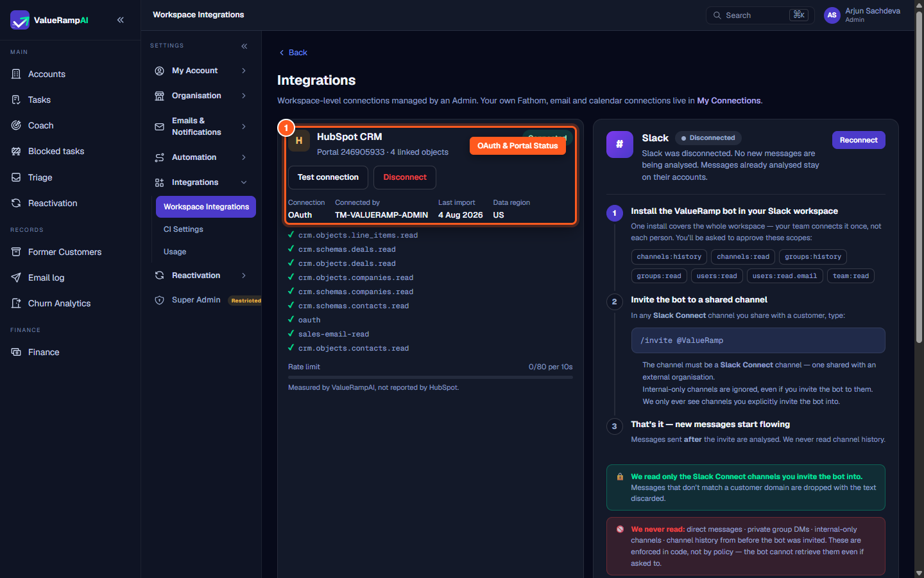Click the crm.objects.line_items.read scope

point(357,235)
